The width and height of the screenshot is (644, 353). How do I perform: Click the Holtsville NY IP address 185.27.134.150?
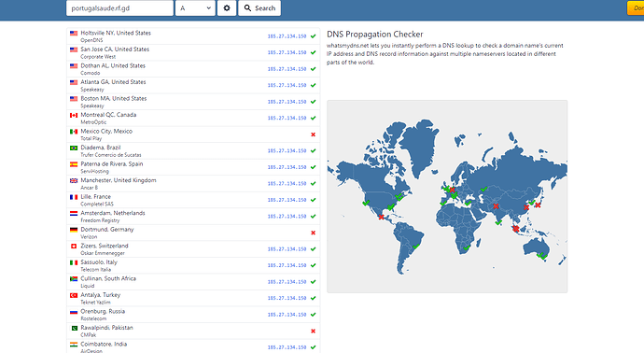click(x=287, y=36)
